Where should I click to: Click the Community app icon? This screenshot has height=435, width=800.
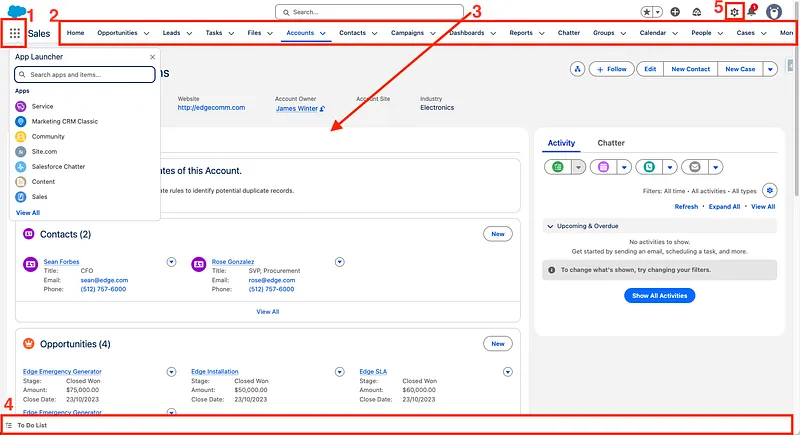(20, 137)
